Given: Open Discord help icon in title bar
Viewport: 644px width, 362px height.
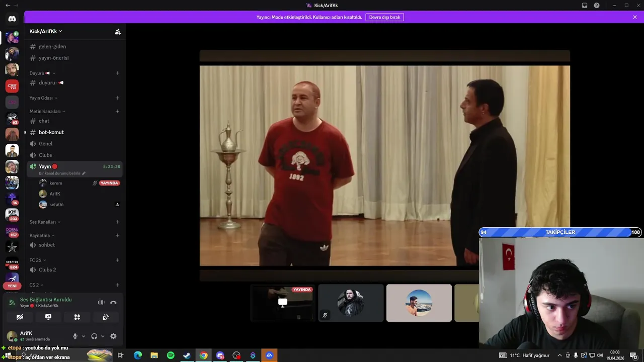Looking at the screenshot, I should (x=597, y=6).
